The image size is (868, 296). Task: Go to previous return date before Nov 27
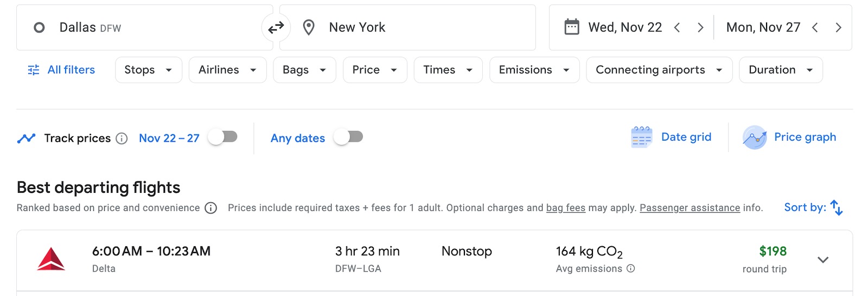click(815, 28)
